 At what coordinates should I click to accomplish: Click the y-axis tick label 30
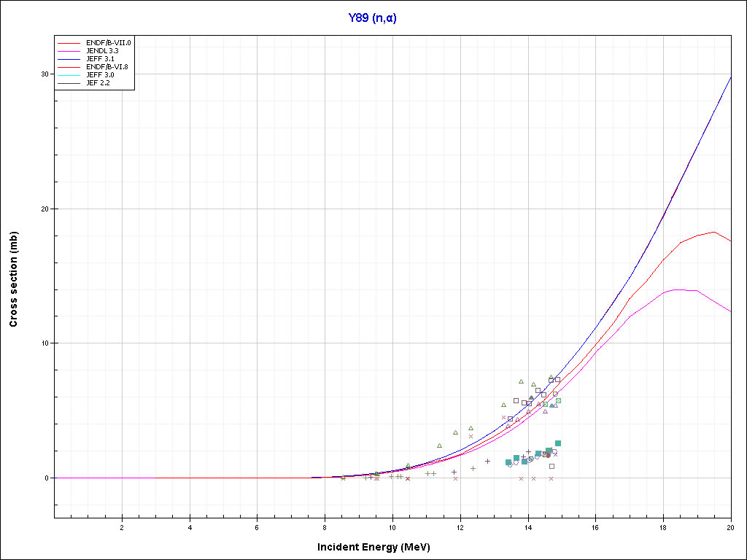tap(44, 74)
